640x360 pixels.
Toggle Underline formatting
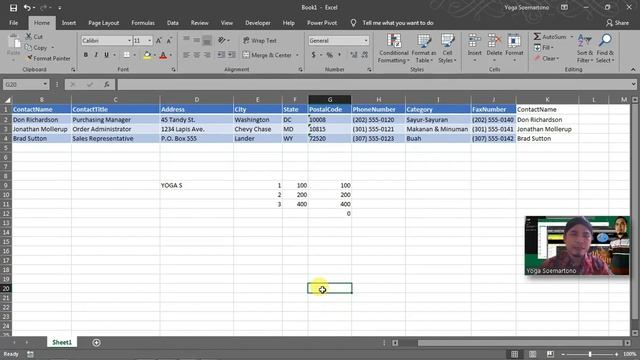pyautogui.click(x=106, y=55)
